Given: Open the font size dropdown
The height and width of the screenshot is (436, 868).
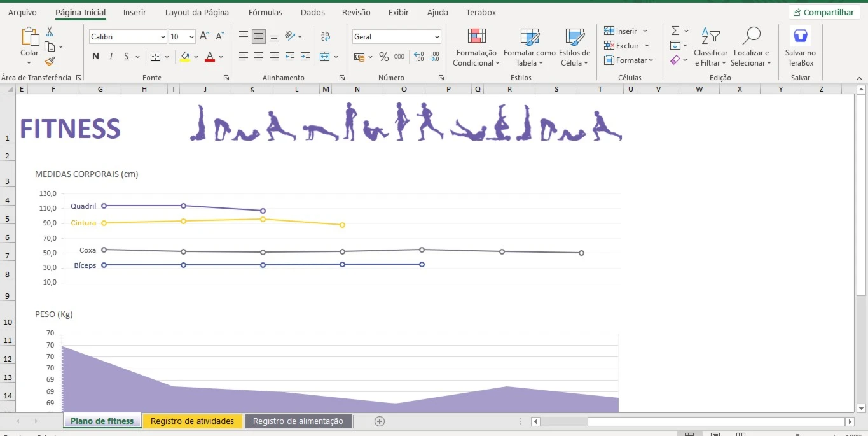Looking at the screenshot, I should point(191,37).
